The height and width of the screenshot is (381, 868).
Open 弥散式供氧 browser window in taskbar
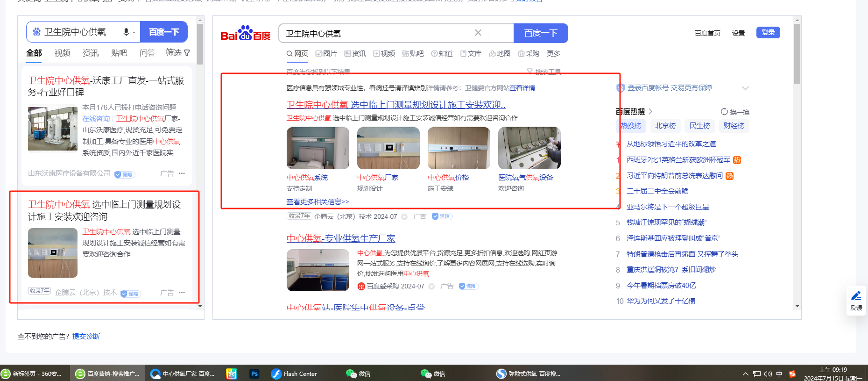click(x=529, y=374)
